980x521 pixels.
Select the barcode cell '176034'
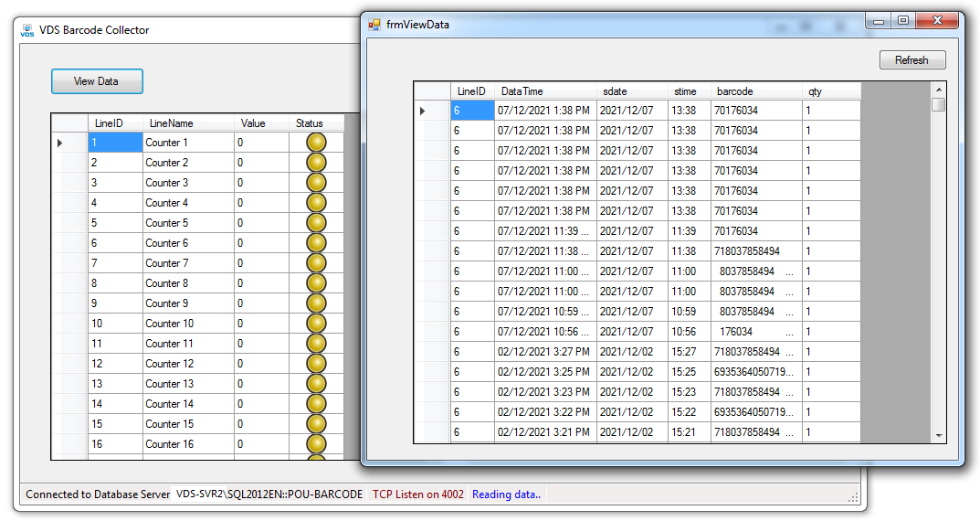(x=757, y=332)
